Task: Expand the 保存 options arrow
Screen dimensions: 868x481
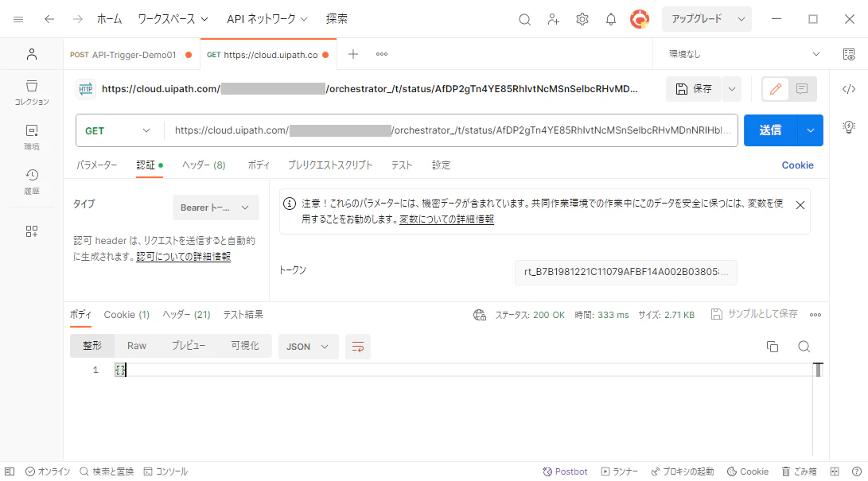Action: (732, 89)
